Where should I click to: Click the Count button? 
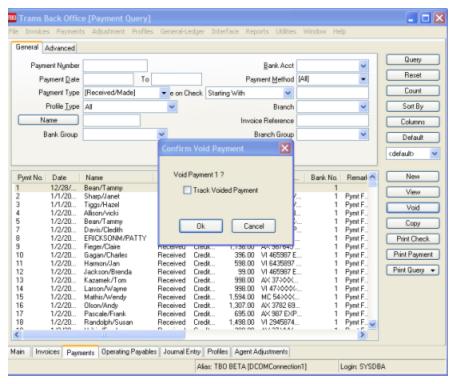[413, 91]
